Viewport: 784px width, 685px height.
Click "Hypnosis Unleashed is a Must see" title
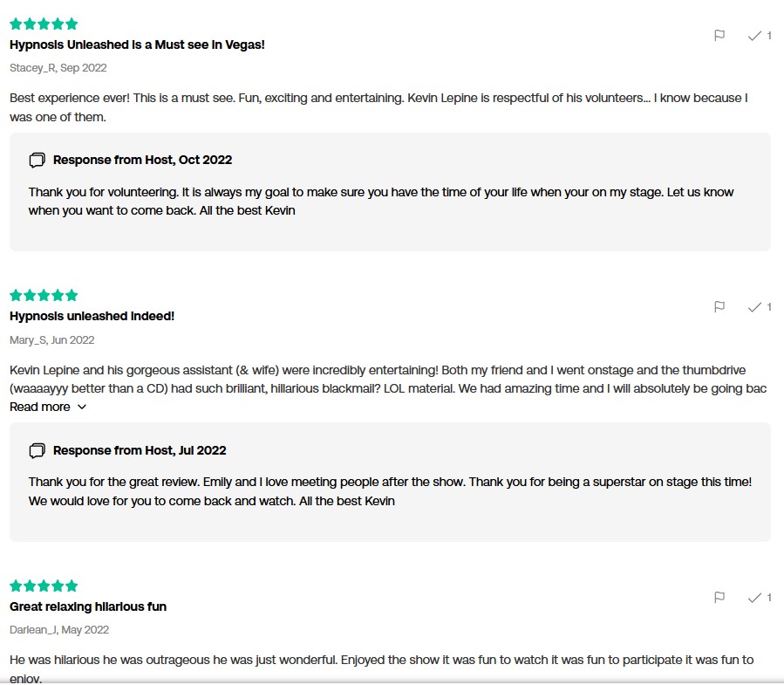[137, 45]
